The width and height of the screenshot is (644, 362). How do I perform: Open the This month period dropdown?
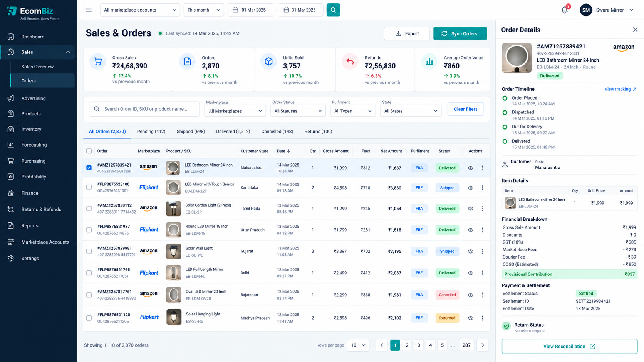click(204, 10)
